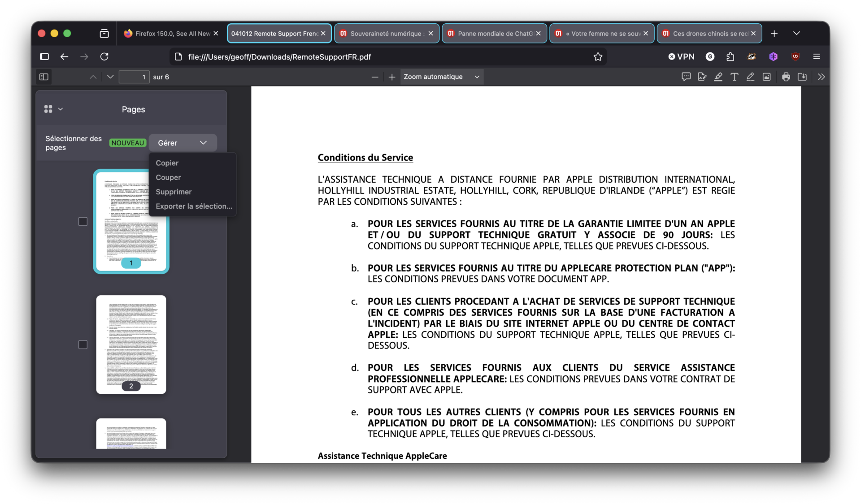Image resolution: width=861 pixels, height=504 pixels.
Task: Select the draw/ink tool
Action: click(750, 77)
